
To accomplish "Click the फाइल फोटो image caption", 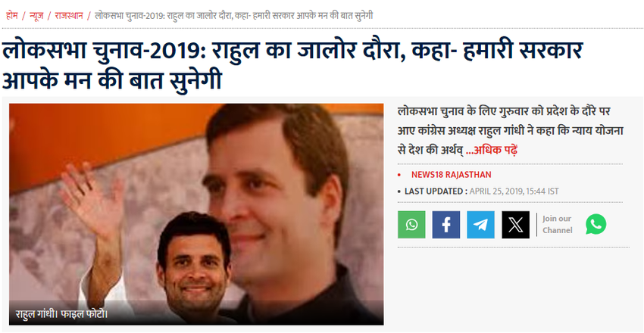I will pos(61,315).
